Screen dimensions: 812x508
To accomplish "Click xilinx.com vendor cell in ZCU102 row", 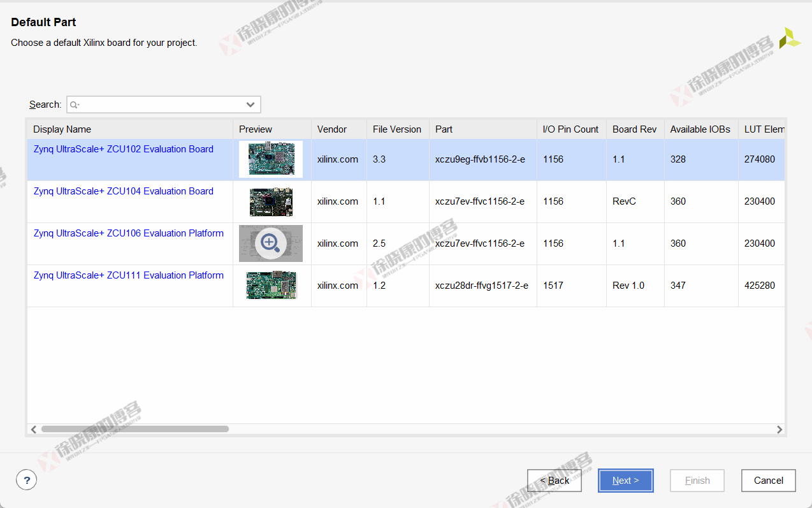I will click(338, 159).
